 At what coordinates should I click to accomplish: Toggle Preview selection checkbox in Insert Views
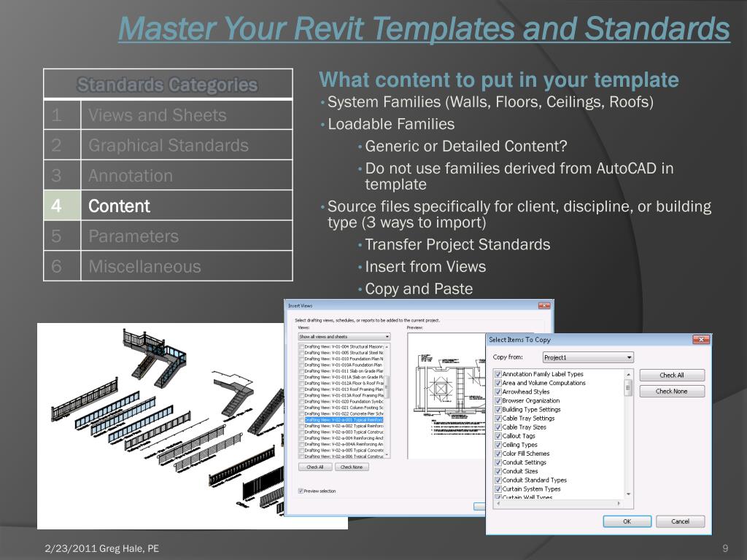(x=301, y=491)
